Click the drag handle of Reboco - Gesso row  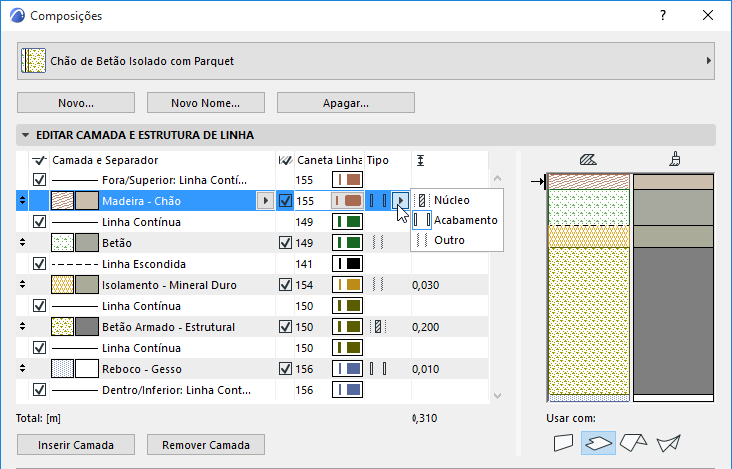tap(22, 368)
